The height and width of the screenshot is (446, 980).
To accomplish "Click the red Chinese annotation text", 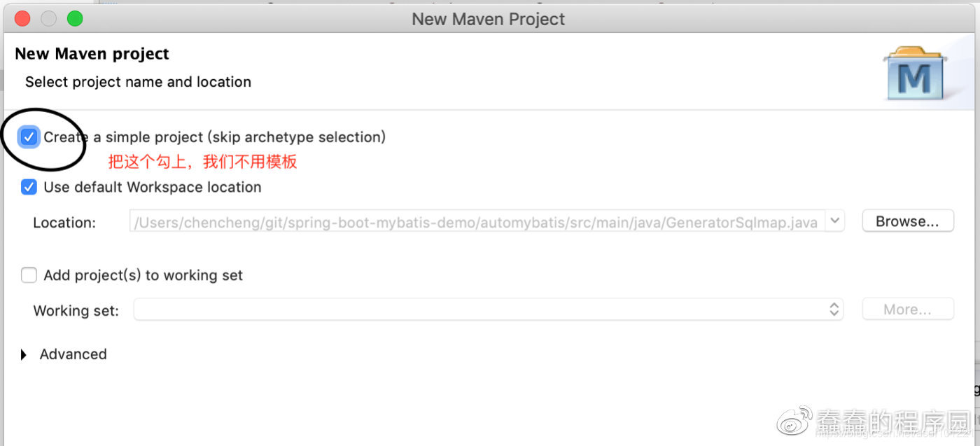I will click(x=202, y=162).
